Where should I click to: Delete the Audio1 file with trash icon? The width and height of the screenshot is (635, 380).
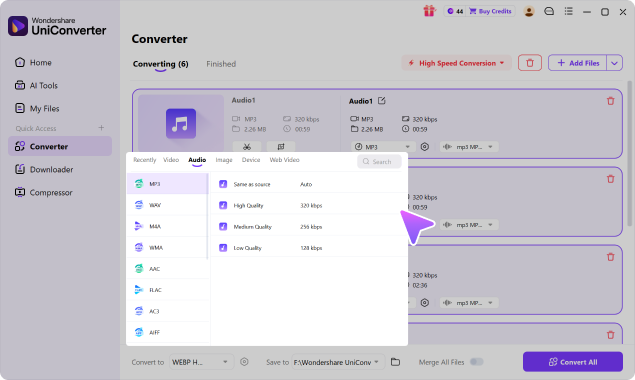pyautogui.click(x=610, y=101)
